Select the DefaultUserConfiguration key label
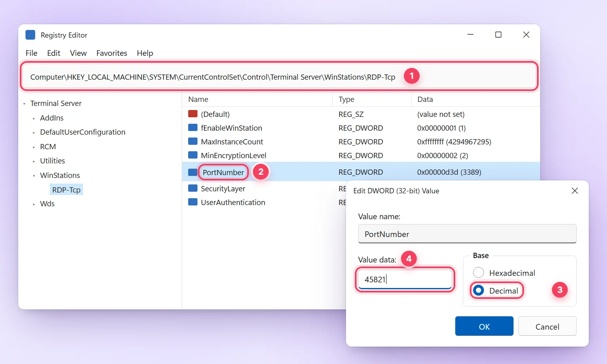The height and width of the screenshot is (364, 607). (x=83, y=132)
